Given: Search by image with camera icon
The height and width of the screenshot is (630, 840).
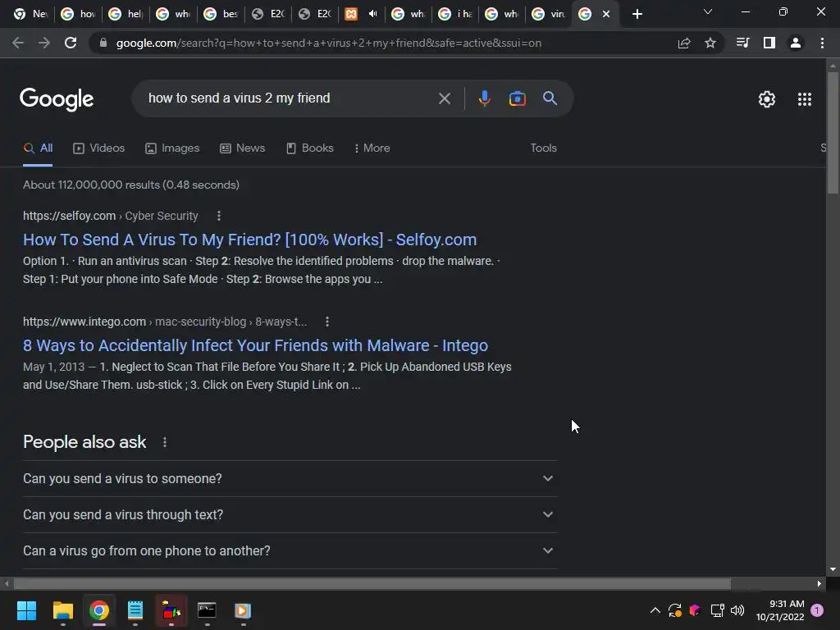Looking at the screenshot, I should 517,98.
